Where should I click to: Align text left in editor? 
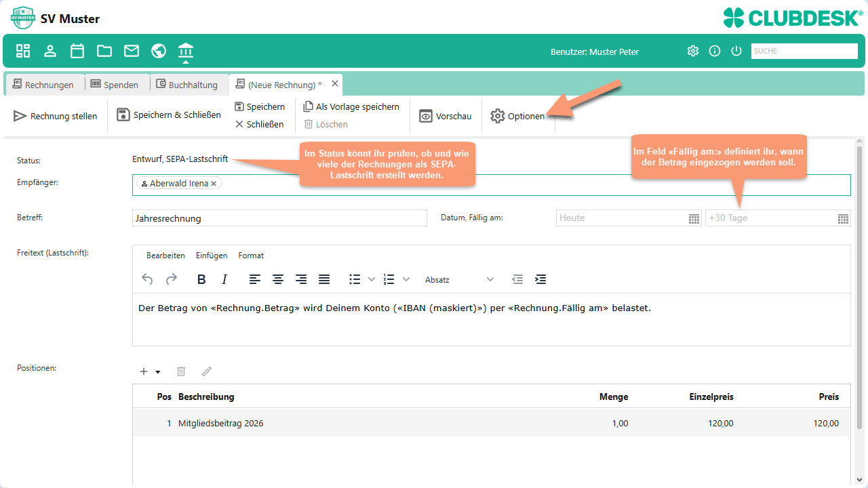(x=254, y=279)
